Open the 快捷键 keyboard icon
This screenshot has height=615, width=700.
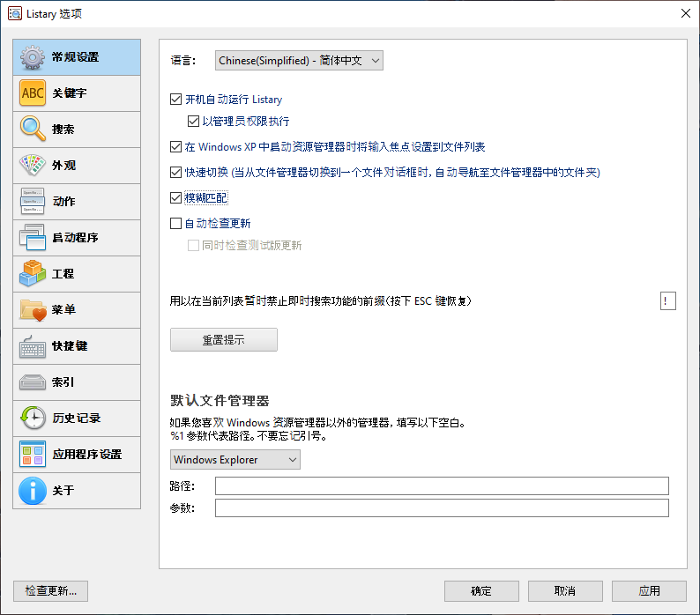point(33,346)
